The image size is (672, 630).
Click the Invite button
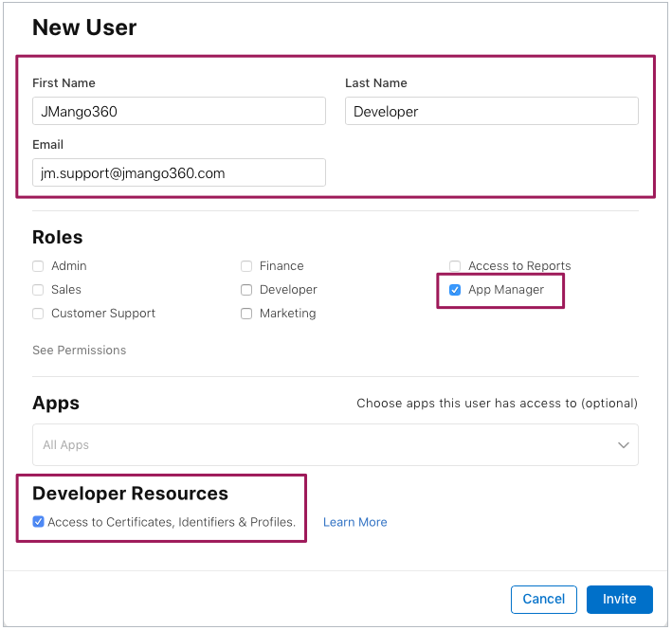[619, 600]
